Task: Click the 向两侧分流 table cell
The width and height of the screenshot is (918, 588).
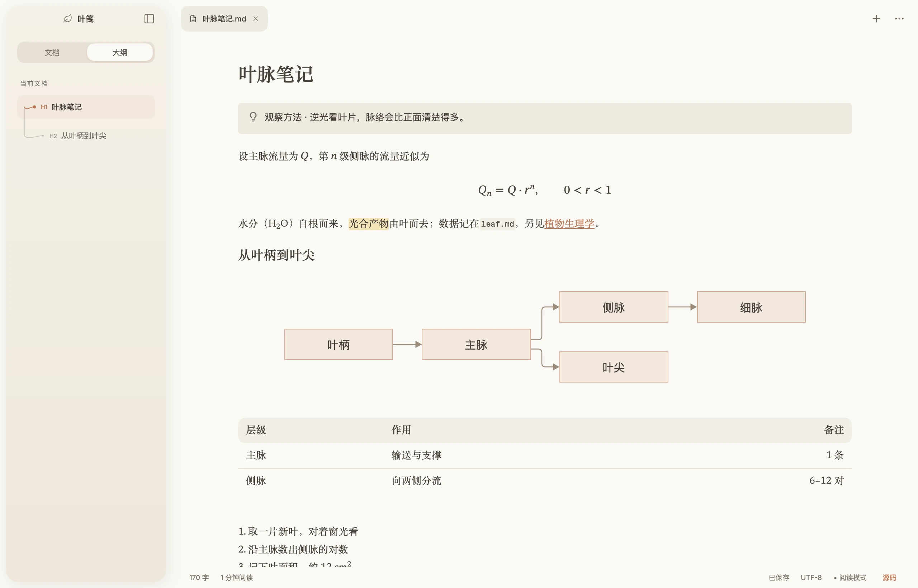Action: click(x=416, y=481)
